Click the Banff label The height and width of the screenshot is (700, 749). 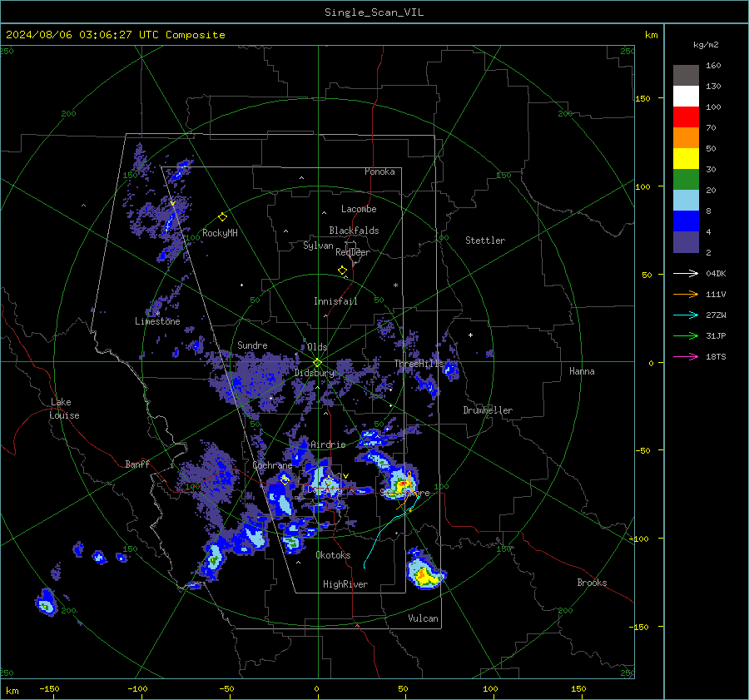(137, 464)
